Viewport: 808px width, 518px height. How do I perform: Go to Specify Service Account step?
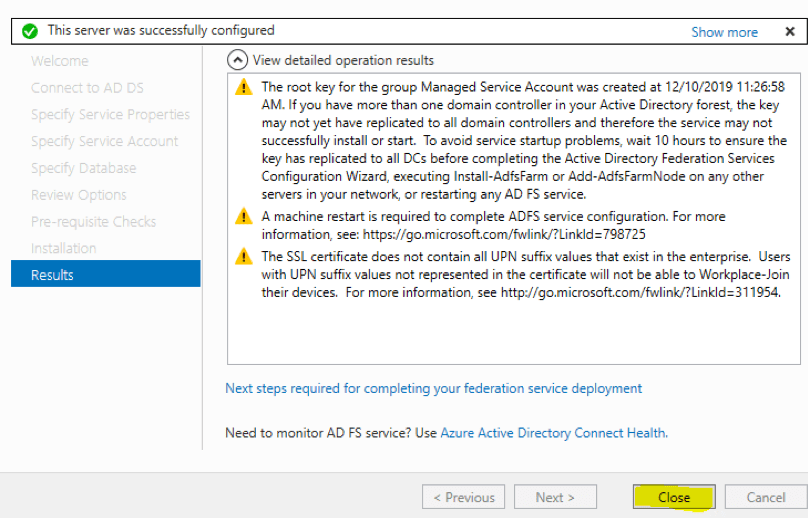coord(104,141)
